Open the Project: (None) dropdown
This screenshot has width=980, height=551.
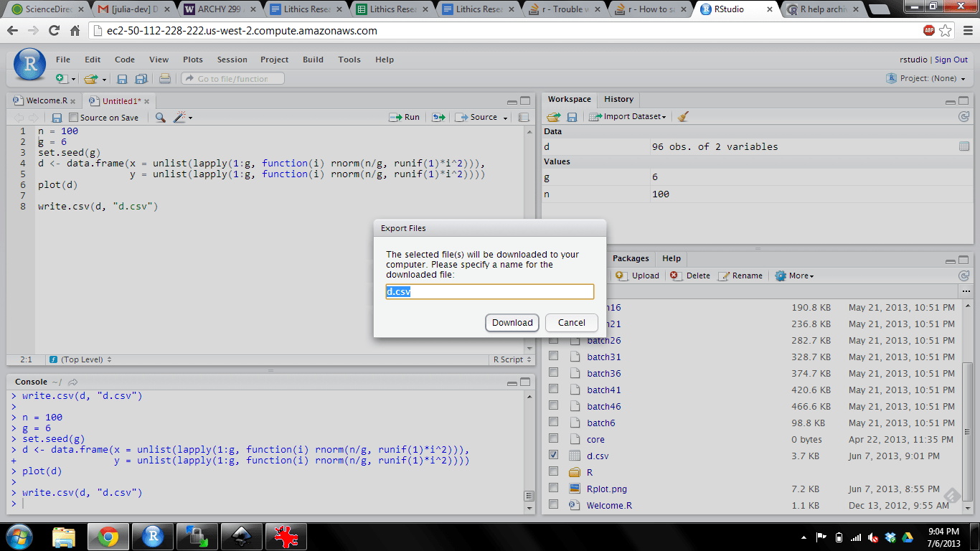pyautogui.click(x=926, y=78)
